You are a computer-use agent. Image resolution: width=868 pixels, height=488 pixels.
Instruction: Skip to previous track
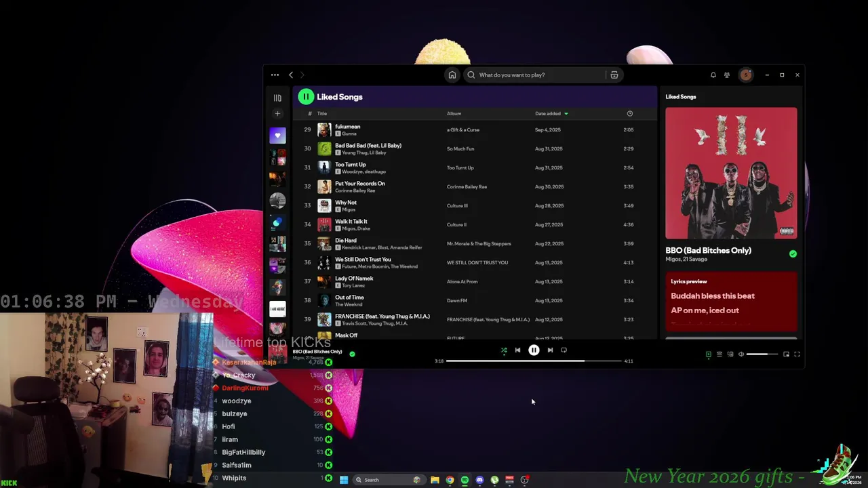click(x=517, y=350)
